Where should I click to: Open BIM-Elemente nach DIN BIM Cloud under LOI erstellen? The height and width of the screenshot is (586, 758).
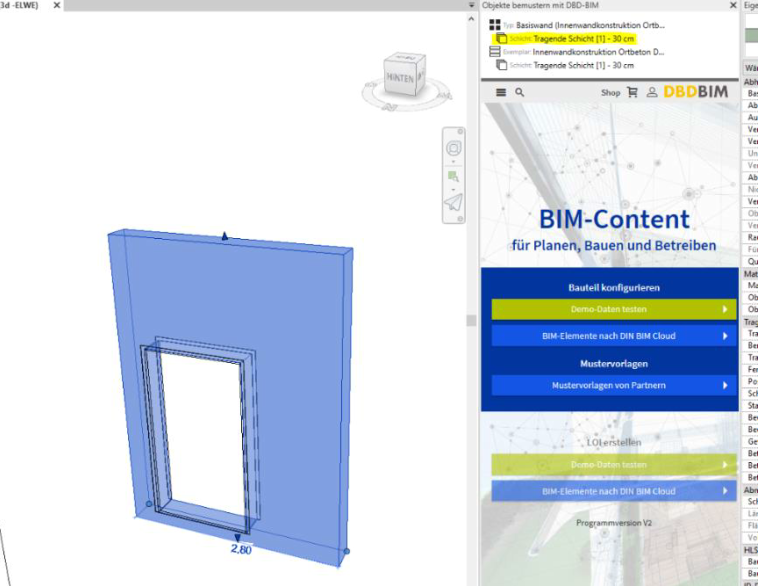click(x=609, y=491)
